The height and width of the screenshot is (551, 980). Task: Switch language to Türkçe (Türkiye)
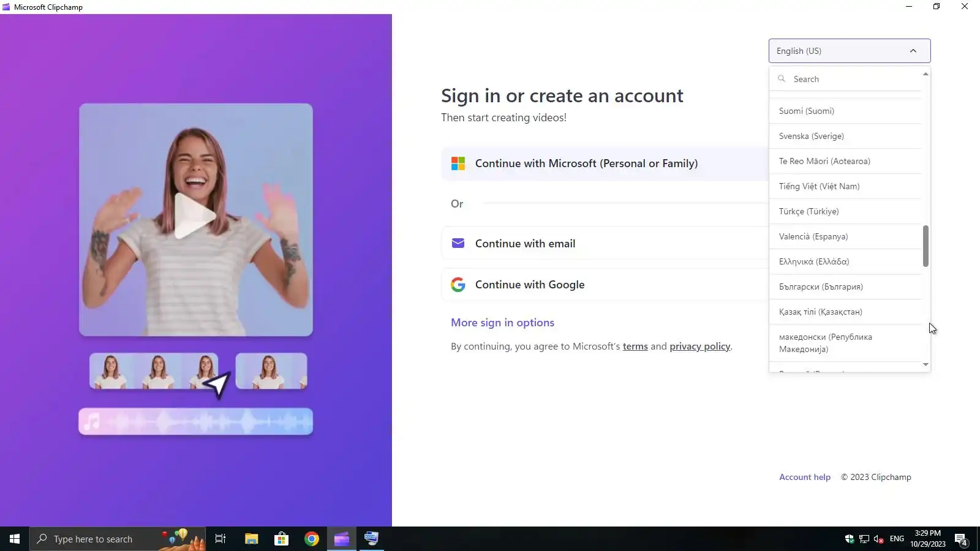pyautogui.click(x=845, y=211)
